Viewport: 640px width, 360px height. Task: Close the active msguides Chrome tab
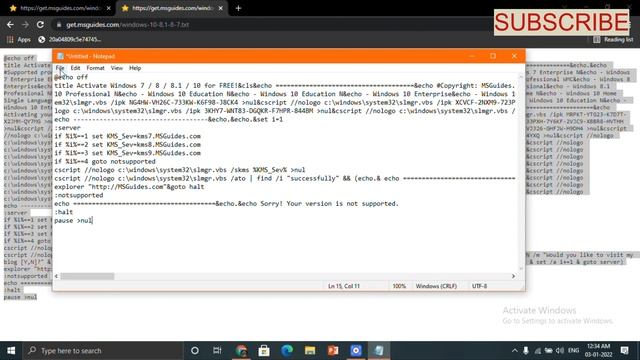coord(221,8)
